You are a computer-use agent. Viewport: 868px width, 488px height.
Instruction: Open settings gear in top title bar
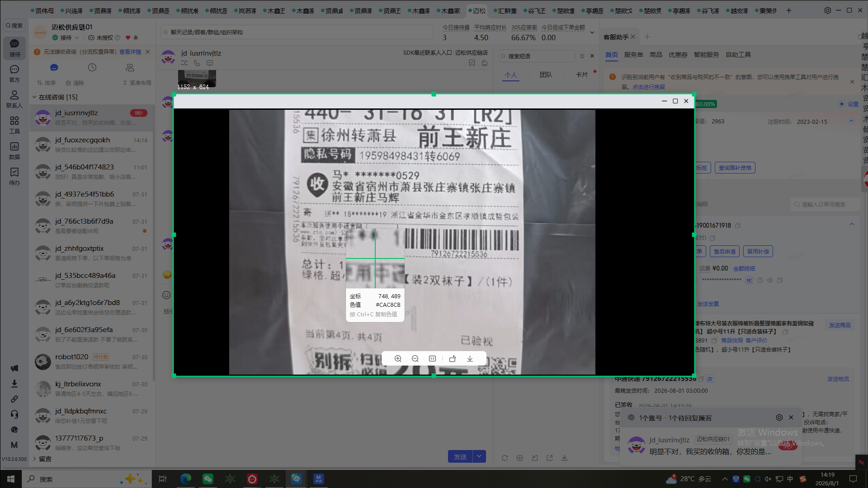click(828, 10)
